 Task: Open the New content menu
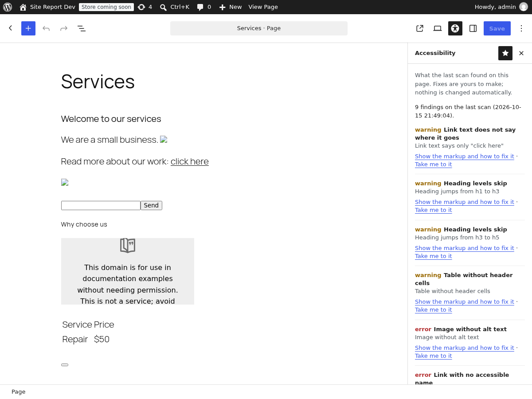[231, 7]
